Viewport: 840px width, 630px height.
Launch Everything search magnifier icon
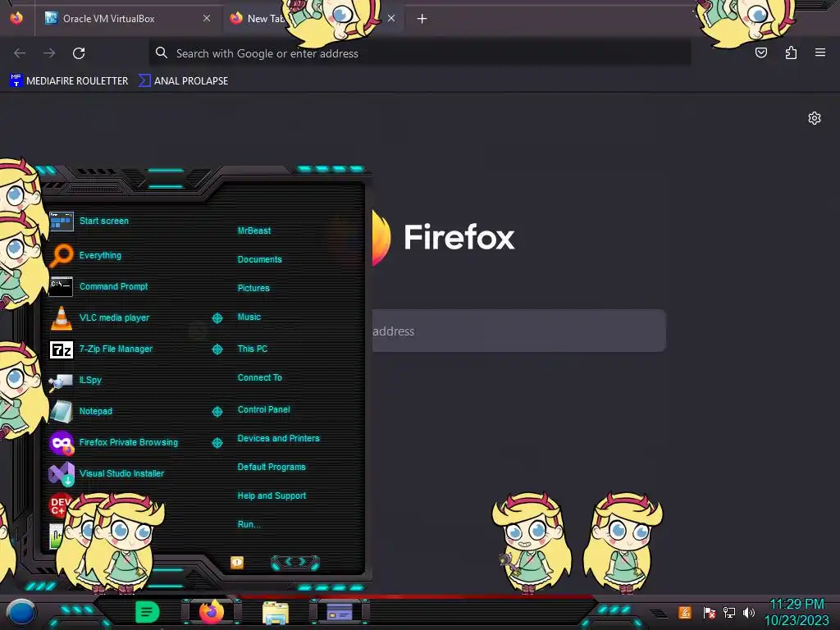[x=61, y=256]
